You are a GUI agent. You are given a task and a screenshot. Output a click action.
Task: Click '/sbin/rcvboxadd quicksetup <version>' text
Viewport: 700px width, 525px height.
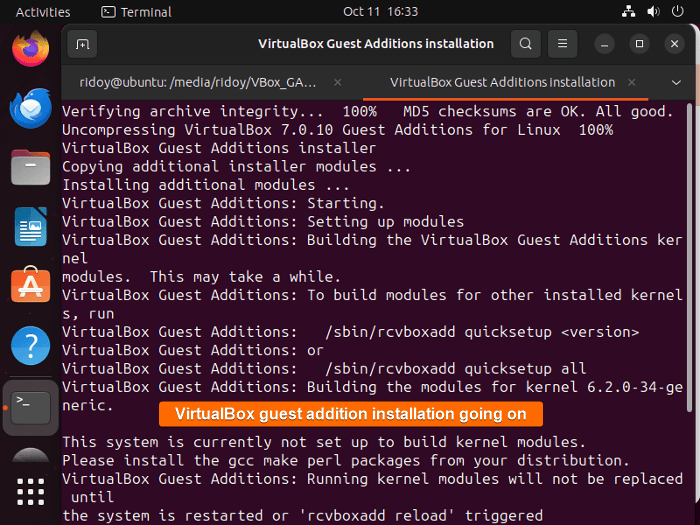pyautogui.click(x=482, y=332)
